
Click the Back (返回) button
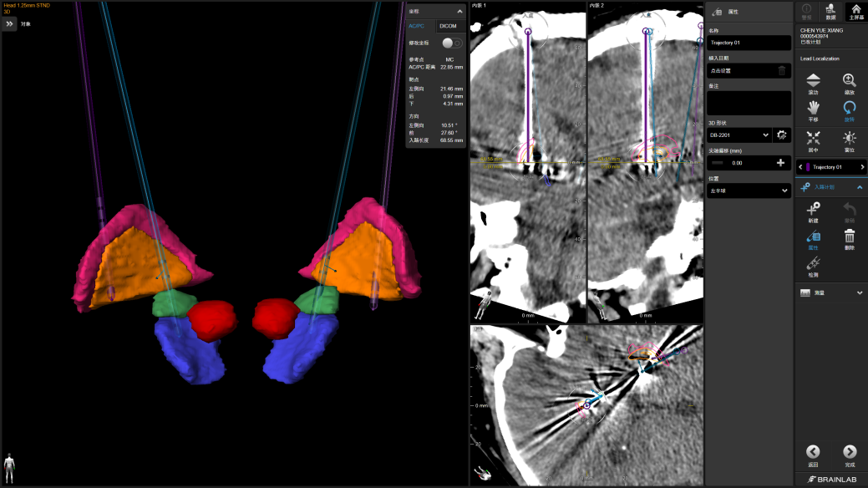click(812, 455)
